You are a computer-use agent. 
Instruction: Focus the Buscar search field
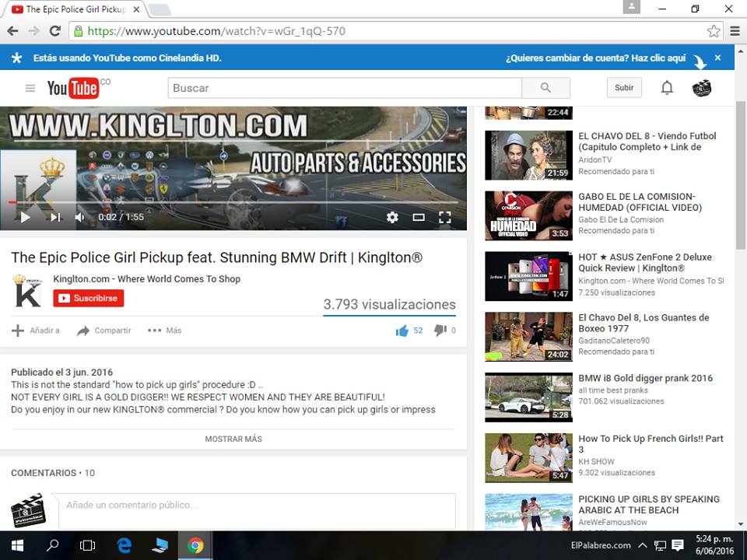click(344, 88)
